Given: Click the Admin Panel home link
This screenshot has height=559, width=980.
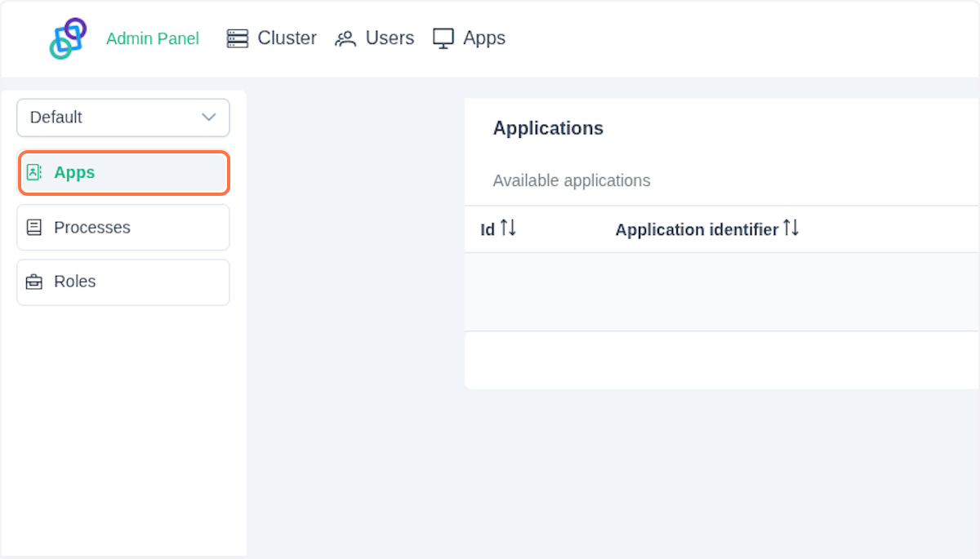Looking at the screenshot, I should [x=153, y=38].
